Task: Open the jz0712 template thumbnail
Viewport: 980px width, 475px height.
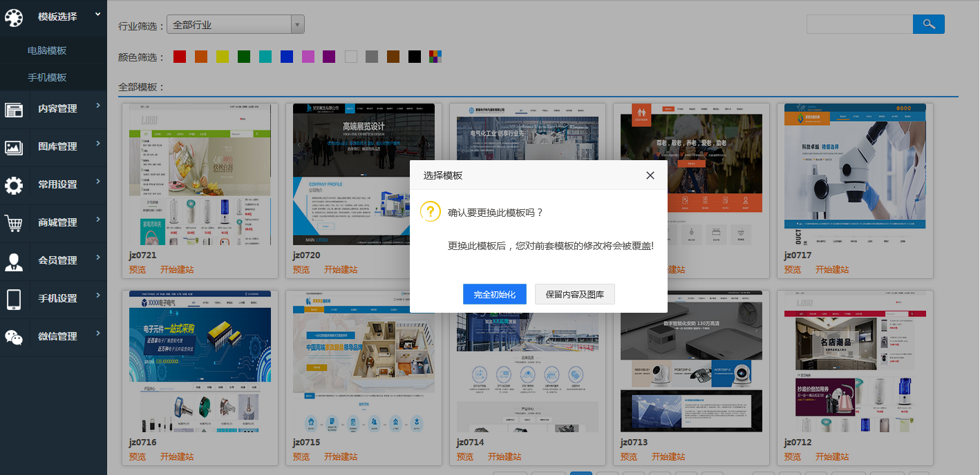Action: coord(855,361)
